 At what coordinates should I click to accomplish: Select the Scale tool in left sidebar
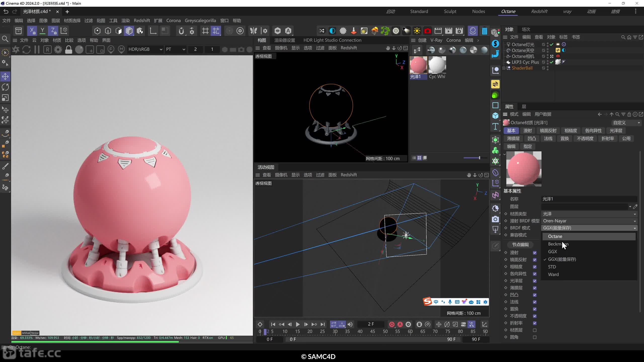tap(5, 98)
